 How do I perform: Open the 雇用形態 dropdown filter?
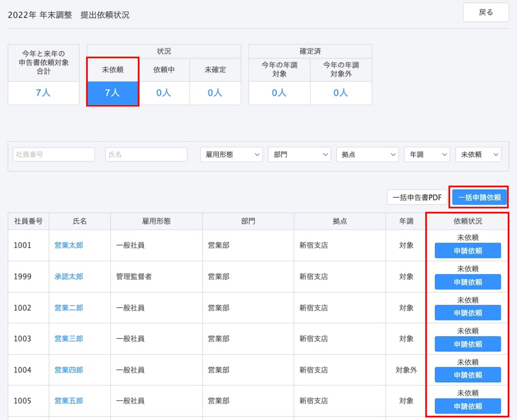(231, 154)
